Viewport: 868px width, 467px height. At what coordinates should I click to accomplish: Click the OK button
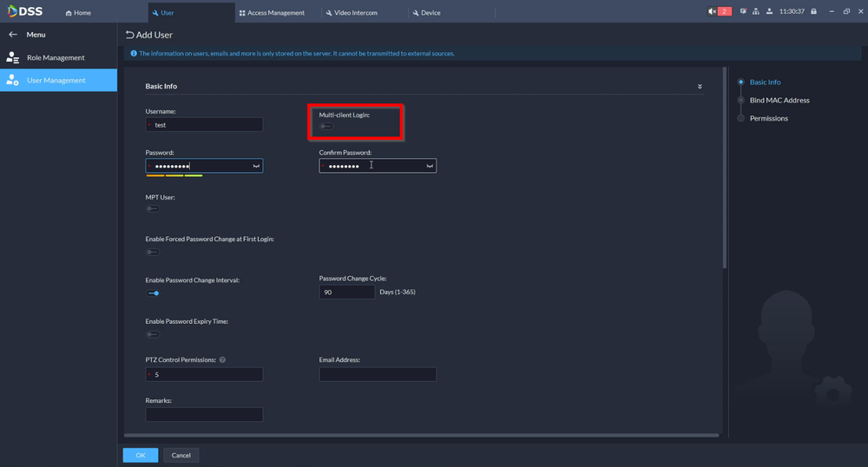tap(140, 455)
